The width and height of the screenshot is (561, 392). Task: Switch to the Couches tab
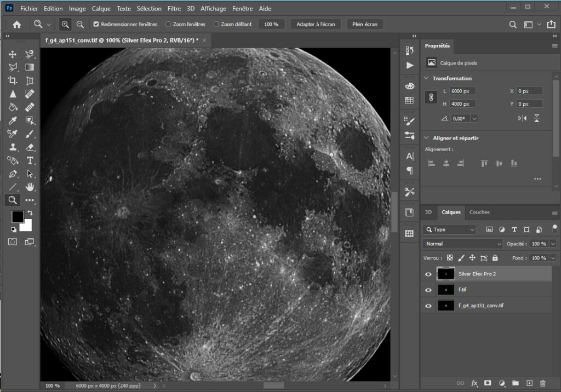479,212
